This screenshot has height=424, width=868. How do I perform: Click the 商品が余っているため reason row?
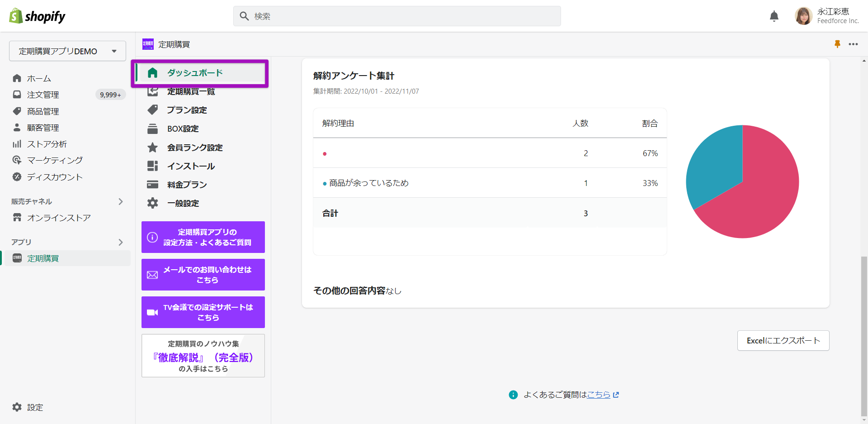click(490, 183)
